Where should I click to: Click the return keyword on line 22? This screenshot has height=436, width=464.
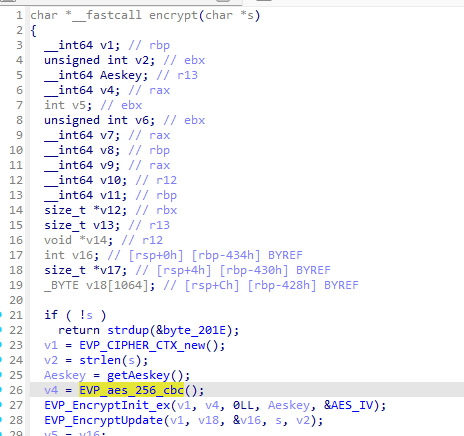79,330
